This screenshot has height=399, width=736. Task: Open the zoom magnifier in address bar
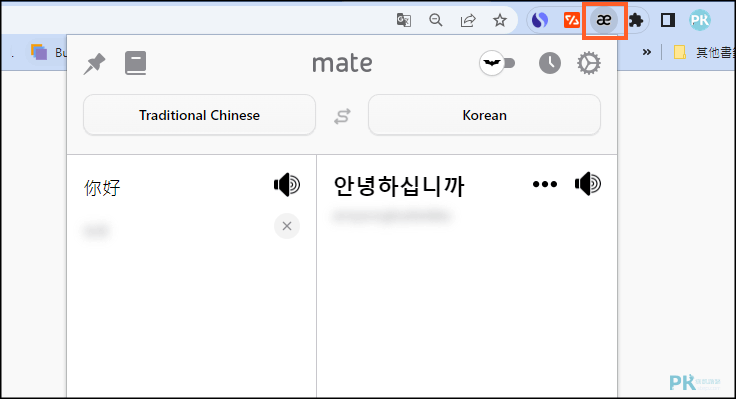pyautogui.click(x=436, y=20)
